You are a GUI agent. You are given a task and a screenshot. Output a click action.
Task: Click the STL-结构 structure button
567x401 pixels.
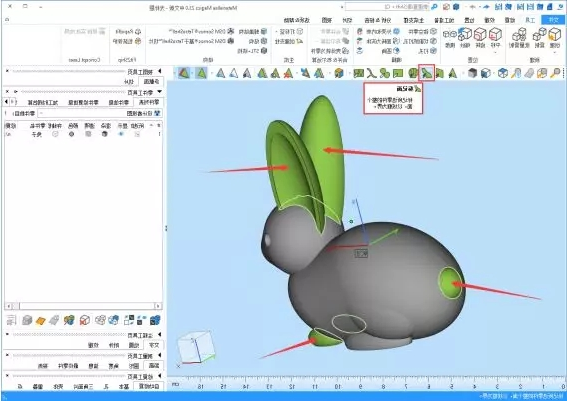(252, 51)
